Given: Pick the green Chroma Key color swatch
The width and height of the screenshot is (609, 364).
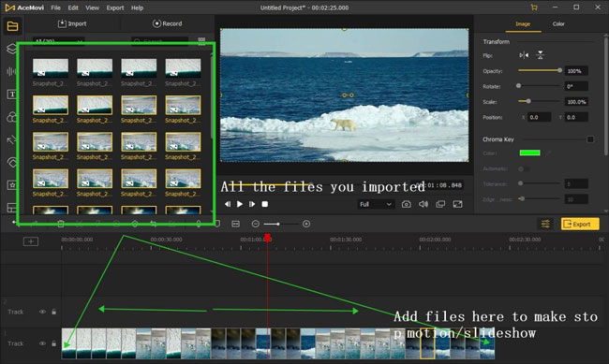Looking at the screenshot, I should (529, 153).
